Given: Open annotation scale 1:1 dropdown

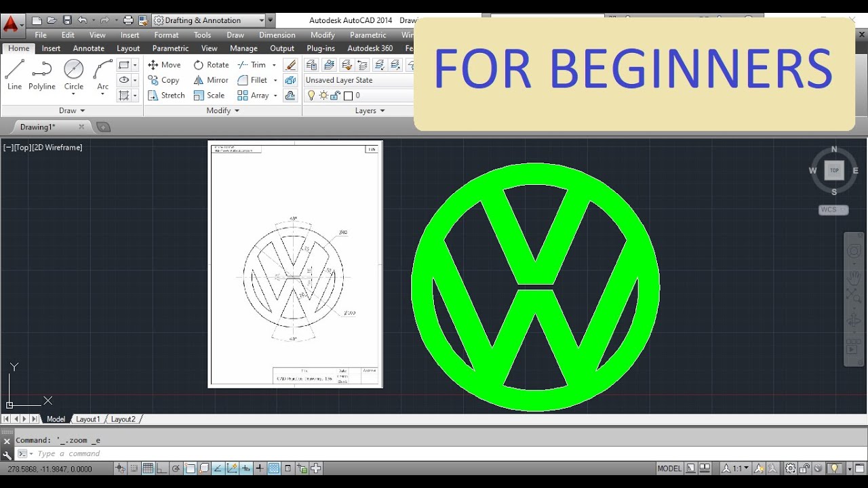Looking at the screenshot, I should pos(736,468).
